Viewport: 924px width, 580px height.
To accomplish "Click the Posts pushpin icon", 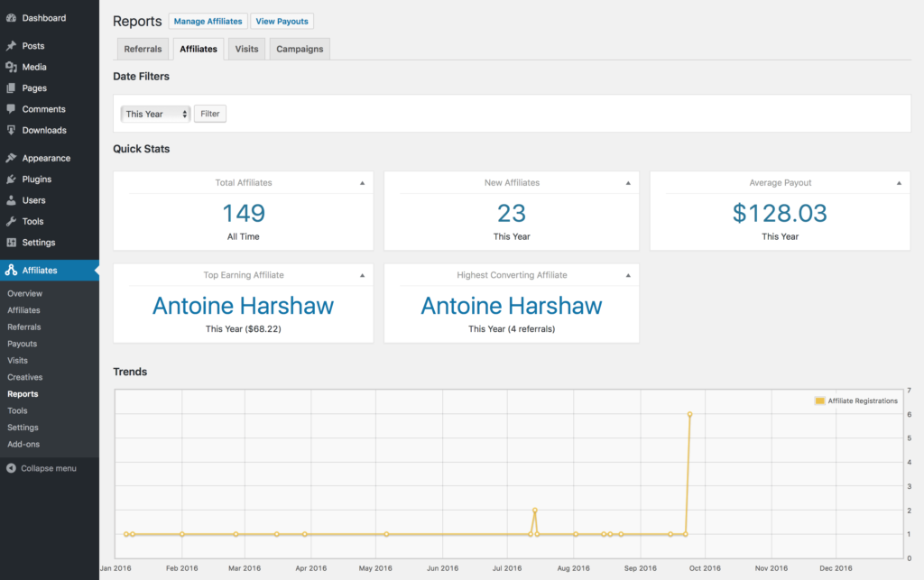I will [11, 46].
